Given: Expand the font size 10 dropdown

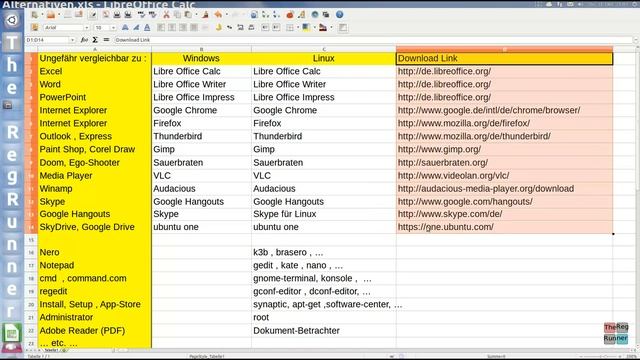Looking at the screenshot, I should click(113, 28).
